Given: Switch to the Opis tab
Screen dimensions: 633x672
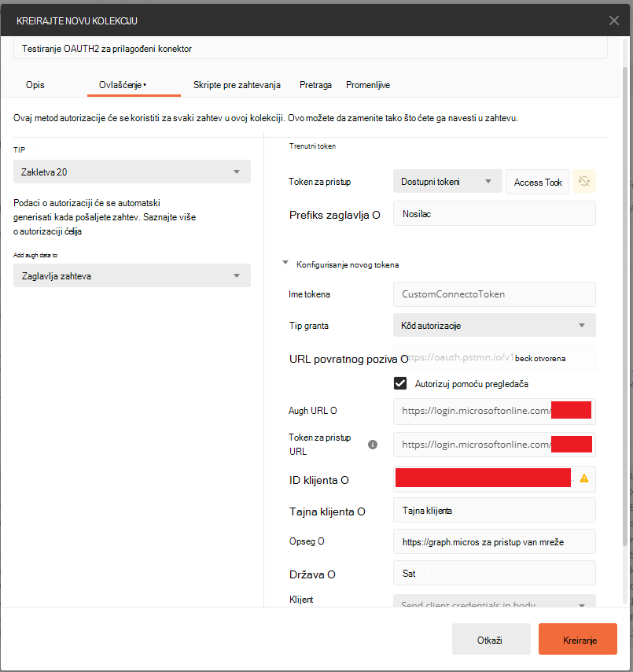Looking at the screenshot, I should tap(35, 85).
